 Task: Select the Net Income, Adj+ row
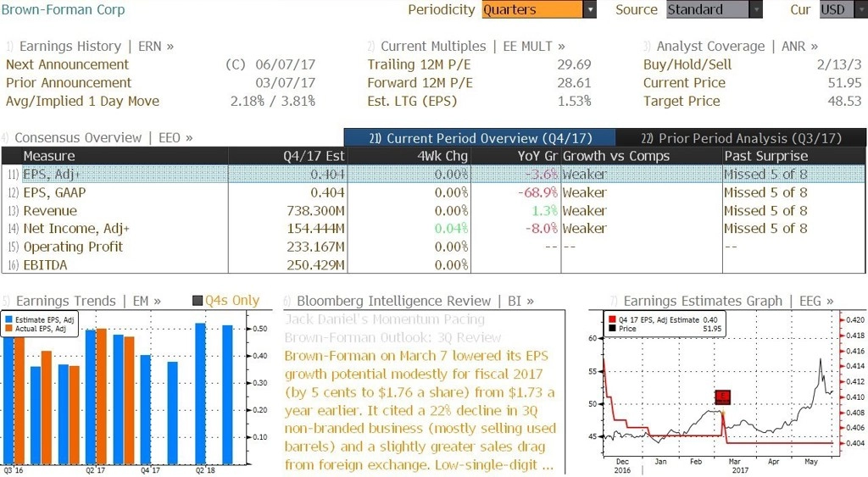click(x=433, y=229)
